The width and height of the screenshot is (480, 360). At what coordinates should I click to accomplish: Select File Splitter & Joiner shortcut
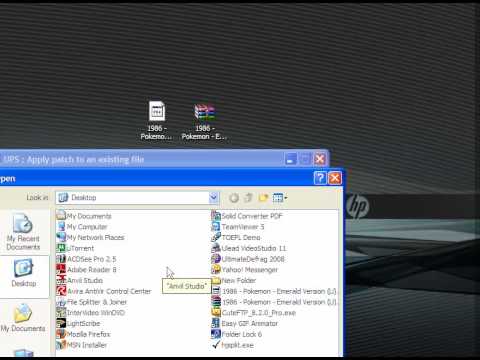92,302
